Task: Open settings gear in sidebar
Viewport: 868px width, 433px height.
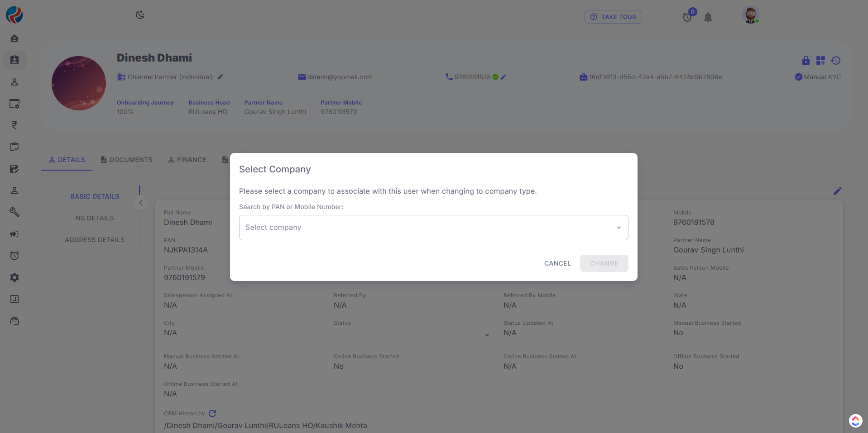Action: (14, 277)
